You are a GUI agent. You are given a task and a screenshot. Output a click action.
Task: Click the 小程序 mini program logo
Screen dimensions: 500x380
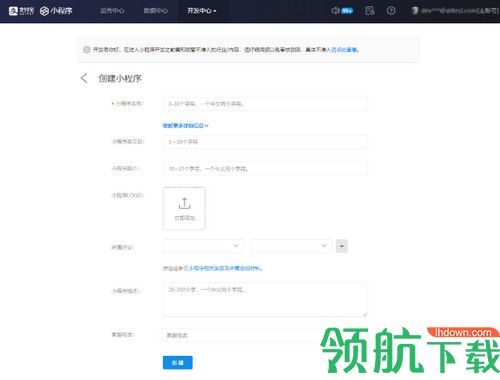56,11
